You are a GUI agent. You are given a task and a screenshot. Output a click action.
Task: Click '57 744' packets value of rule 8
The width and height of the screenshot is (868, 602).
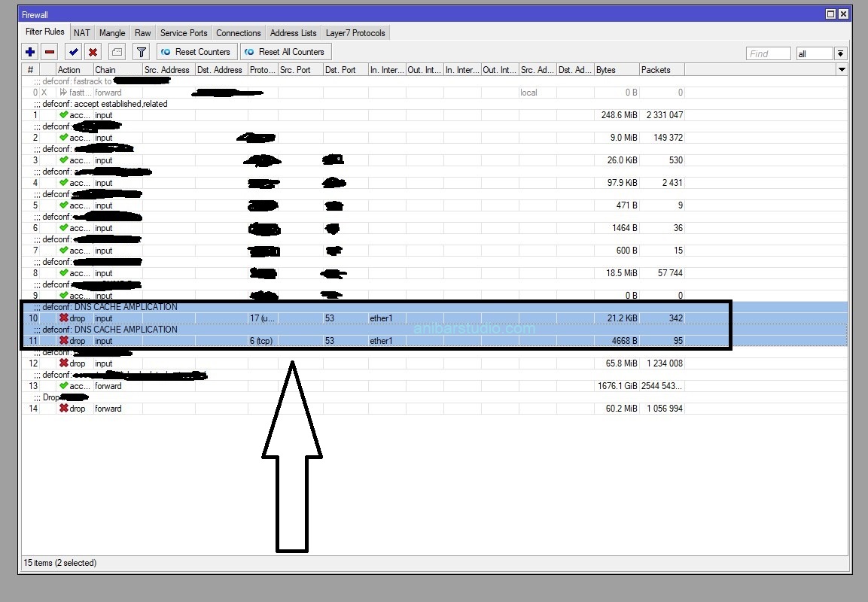tap(670, 272)
